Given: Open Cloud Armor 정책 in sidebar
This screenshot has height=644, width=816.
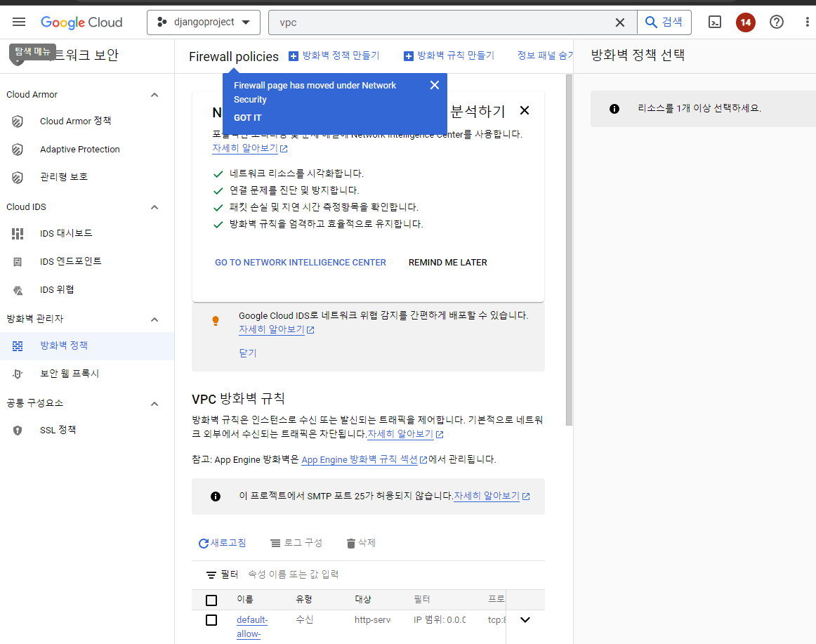Looking at the screenshot, I should pos(75,121).
